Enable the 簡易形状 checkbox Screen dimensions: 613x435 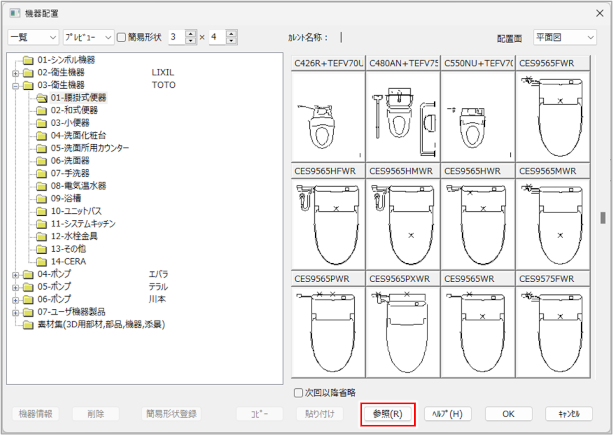coord(122,37)
